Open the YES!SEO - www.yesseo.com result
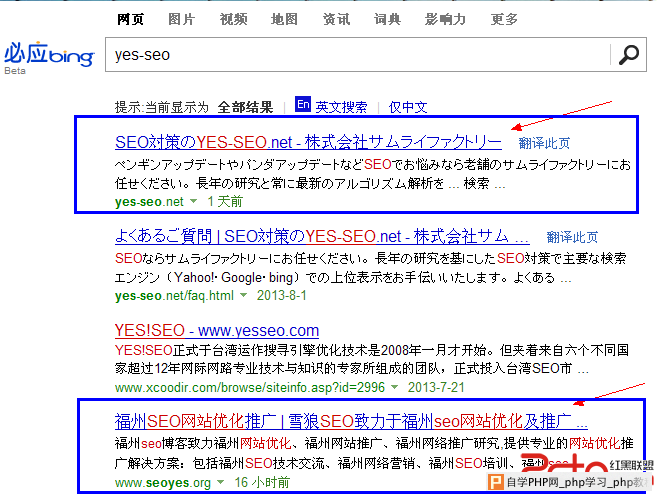This screenshot has width=657, height=496. (x=217, y=331)
